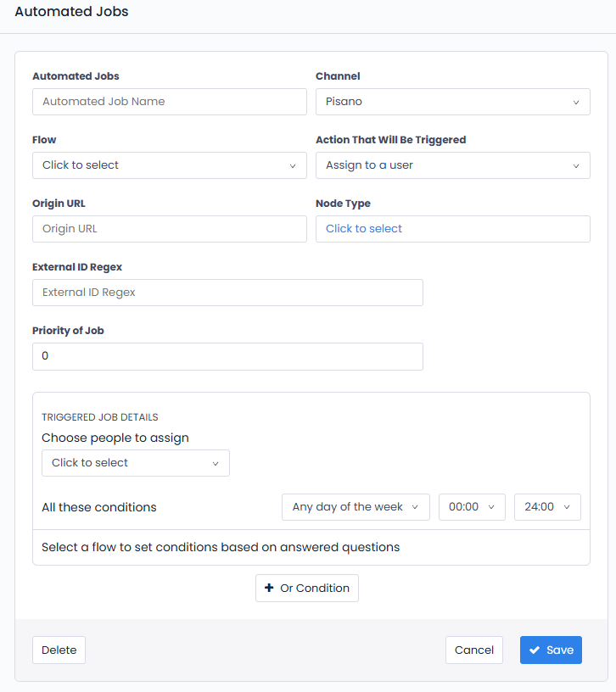Image resolution: width=616 pixels, height=692 pixels.
Task: Select the External ID Regex field
Action: tap(227, 293)
